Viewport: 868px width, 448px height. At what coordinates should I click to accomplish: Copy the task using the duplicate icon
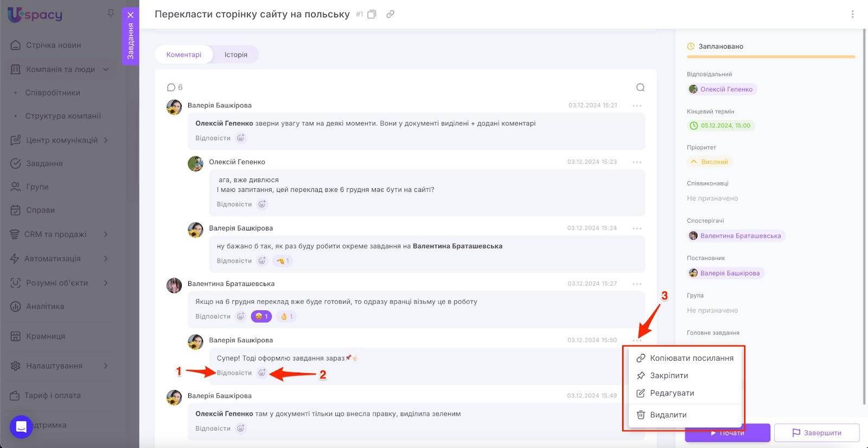tap(372, 14)
